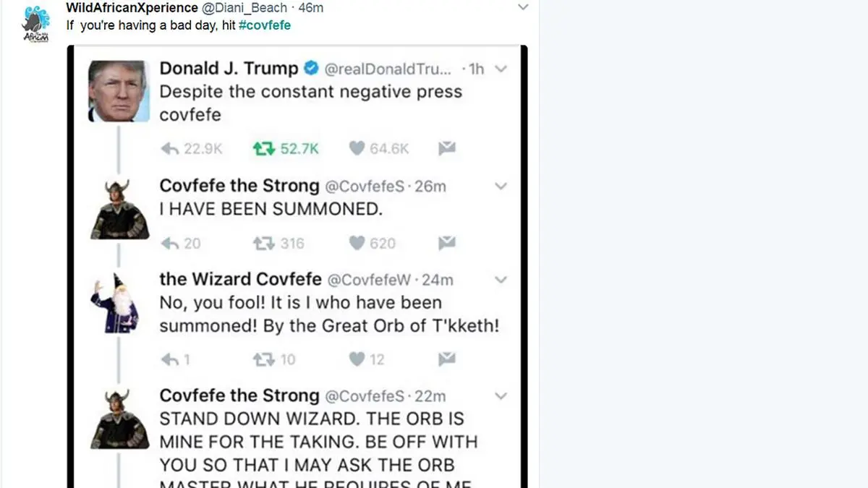This screenshot has height=488, width=868.
Task: Open dropdown on Wizard Covfefe tweet
Action: click(501, 280)
